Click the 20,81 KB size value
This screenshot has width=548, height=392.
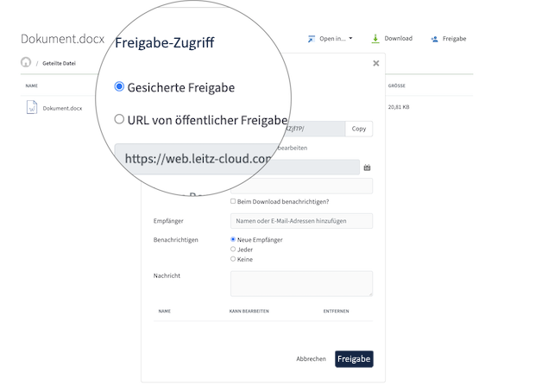pos(399,107)
